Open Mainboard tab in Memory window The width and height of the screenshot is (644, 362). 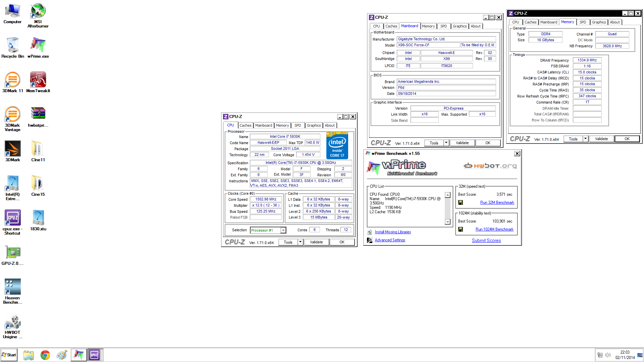549,22
